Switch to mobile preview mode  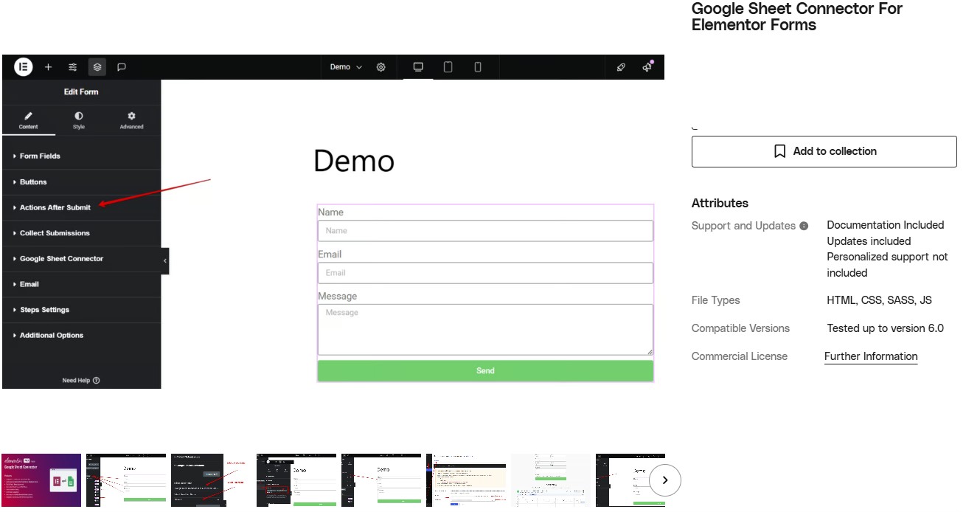coord(478,67)
